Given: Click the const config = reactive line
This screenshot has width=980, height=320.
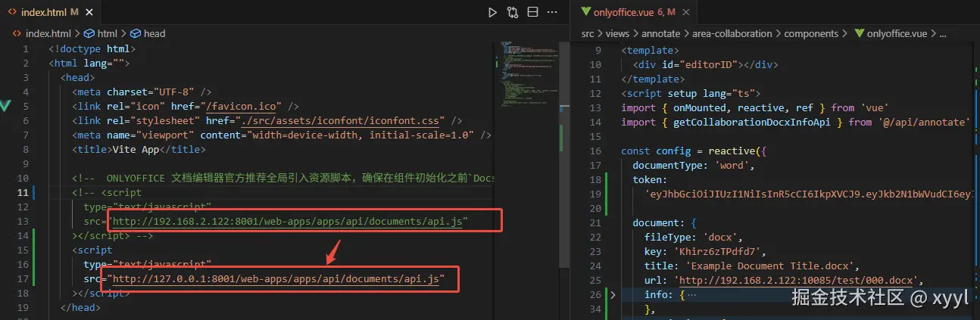Looking at the screenshot, I should (694, 151).
